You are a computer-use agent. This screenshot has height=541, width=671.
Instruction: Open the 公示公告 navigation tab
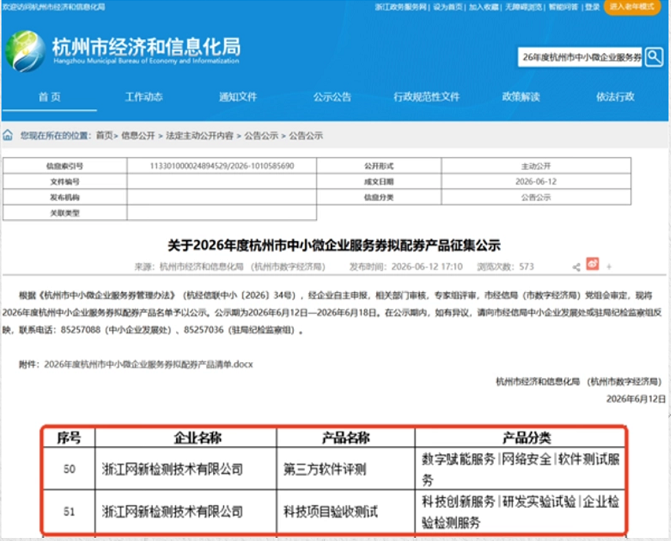(332, 97)
